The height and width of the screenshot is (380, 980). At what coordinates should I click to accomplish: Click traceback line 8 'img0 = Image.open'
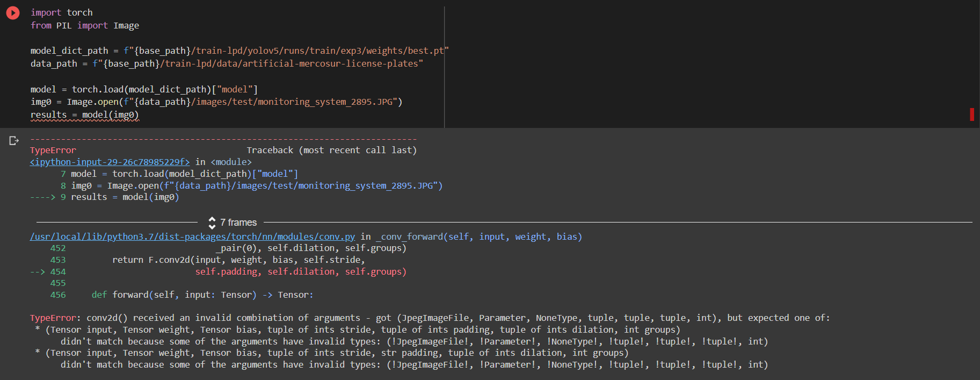tap(257, 185)
